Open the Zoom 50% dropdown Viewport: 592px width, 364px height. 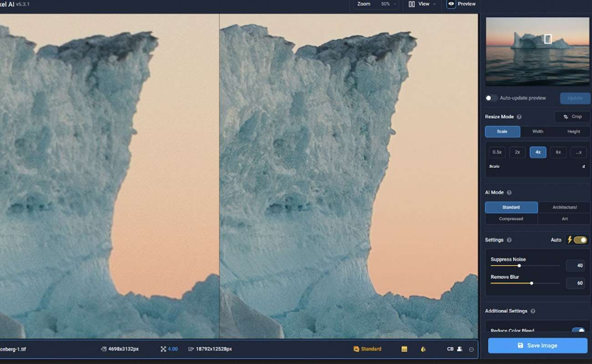pos(378,4)
